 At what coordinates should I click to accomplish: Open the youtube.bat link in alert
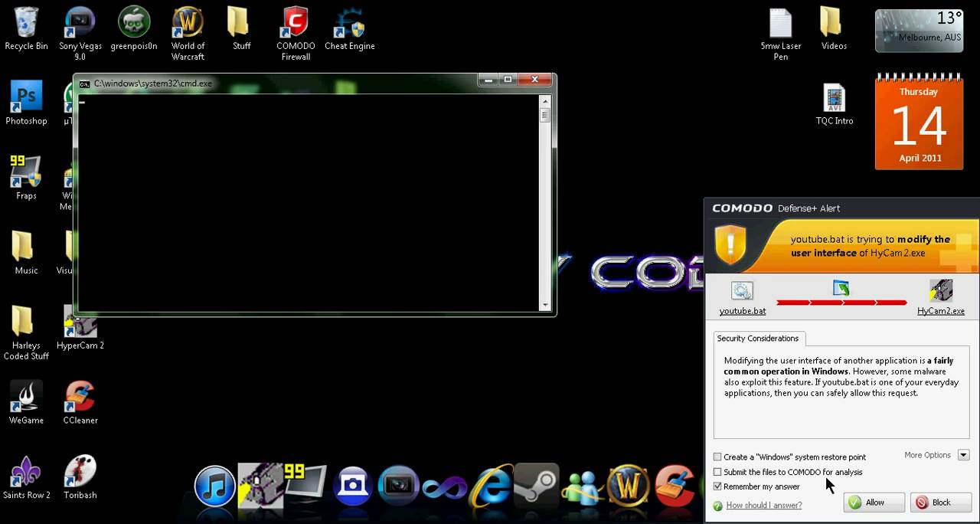point(743,311)
